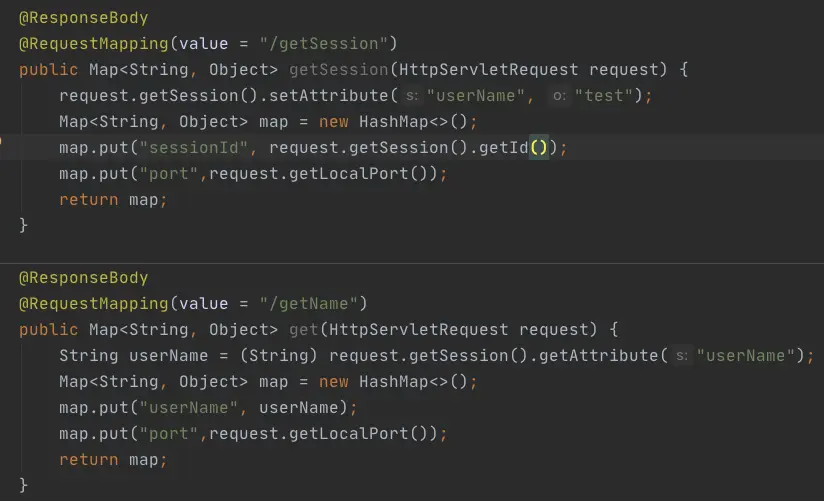This screenshot has height=501, width=824.
Task: Click the orange gutter marker beside map.put sessionId line
Action: 2,147
